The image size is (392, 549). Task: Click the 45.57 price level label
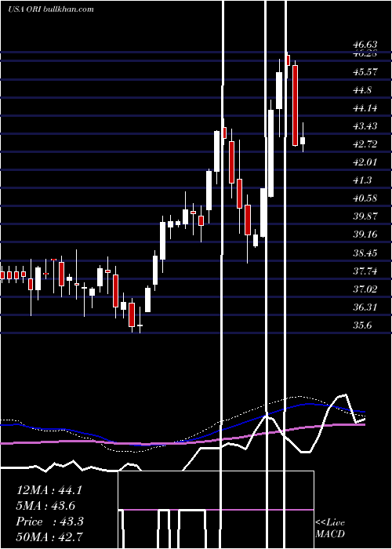pyautogui.click(x=365, y=72)
